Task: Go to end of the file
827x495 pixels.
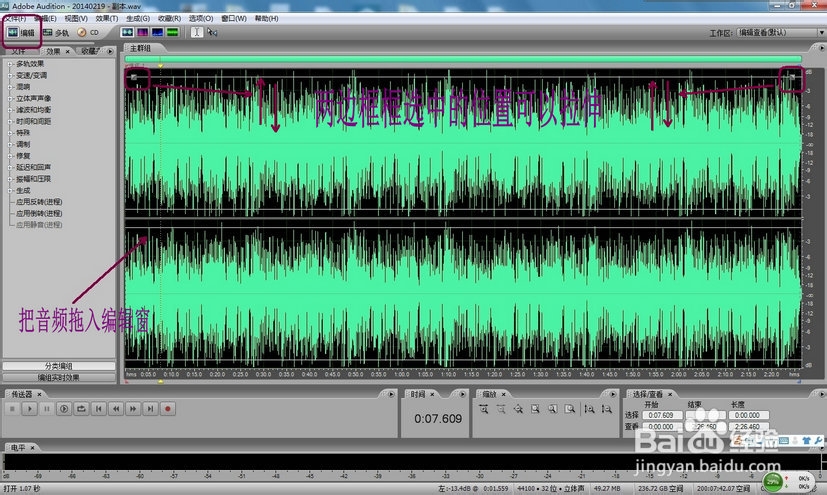Action: pos(150,409)
